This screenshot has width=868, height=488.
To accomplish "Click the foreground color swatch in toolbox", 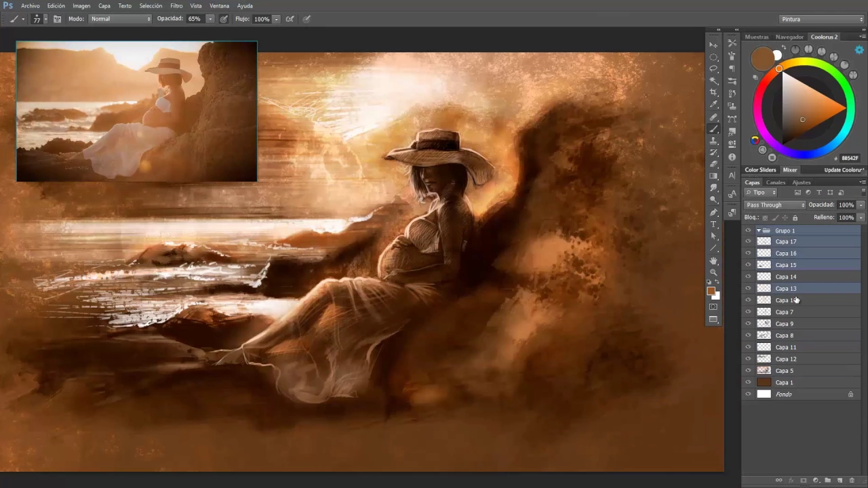I will [x=711, y=291].
